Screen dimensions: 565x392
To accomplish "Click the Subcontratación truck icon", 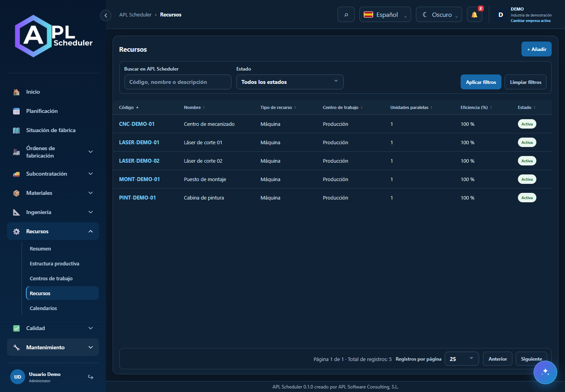I will click(16, 174).
